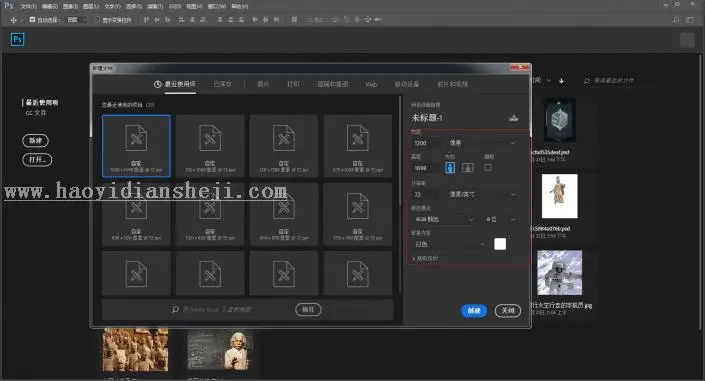Toggle the 自动选择 auto-select checkbox
The height and width of the screenshot is (381, 705).
(x=32, y=20)
